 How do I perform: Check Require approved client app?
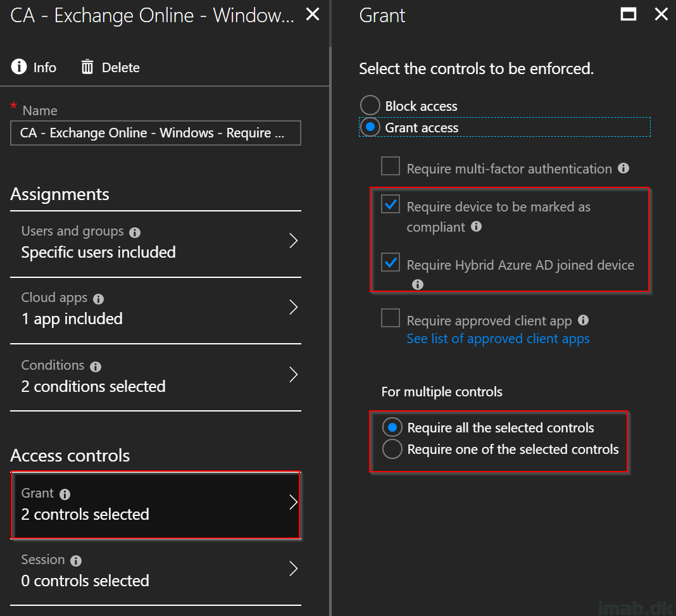[x=391, y=318]
